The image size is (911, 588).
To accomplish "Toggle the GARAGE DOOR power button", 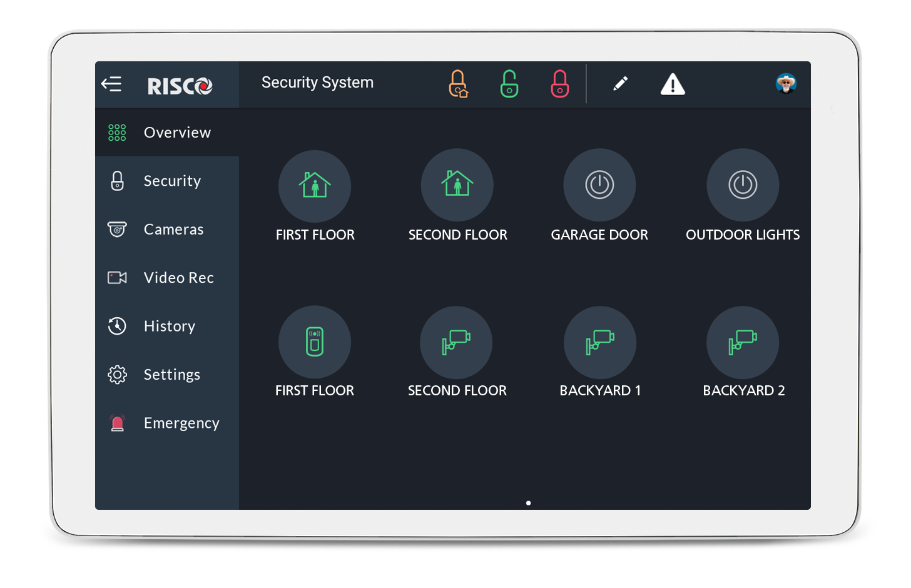I will coord(599,185).
